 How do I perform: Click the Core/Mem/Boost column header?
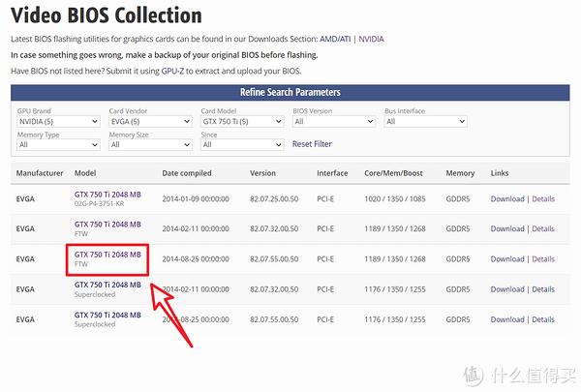pos(393,173)
